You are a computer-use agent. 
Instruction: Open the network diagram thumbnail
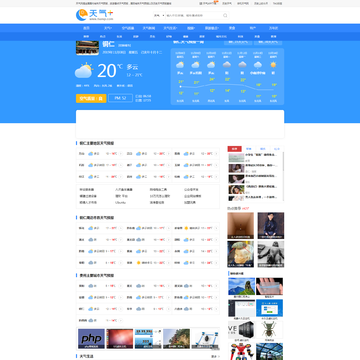click(x=205, y=339)
